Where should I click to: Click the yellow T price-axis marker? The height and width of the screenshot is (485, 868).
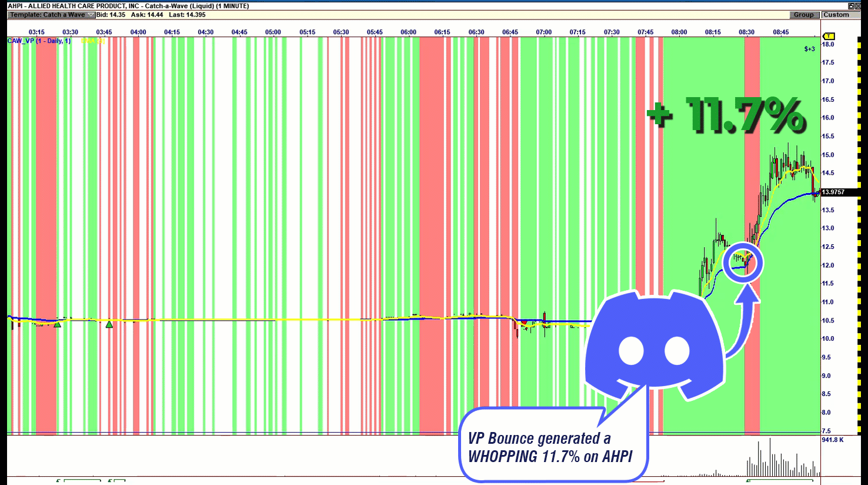coord(829,36)
